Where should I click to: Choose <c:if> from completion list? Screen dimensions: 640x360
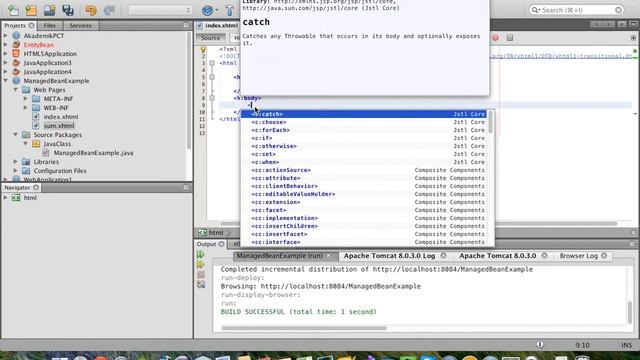(363, 138)
